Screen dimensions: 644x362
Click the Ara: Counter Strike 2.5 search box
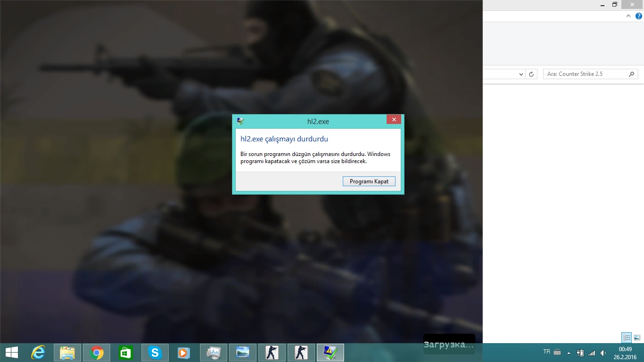(586, 74)
